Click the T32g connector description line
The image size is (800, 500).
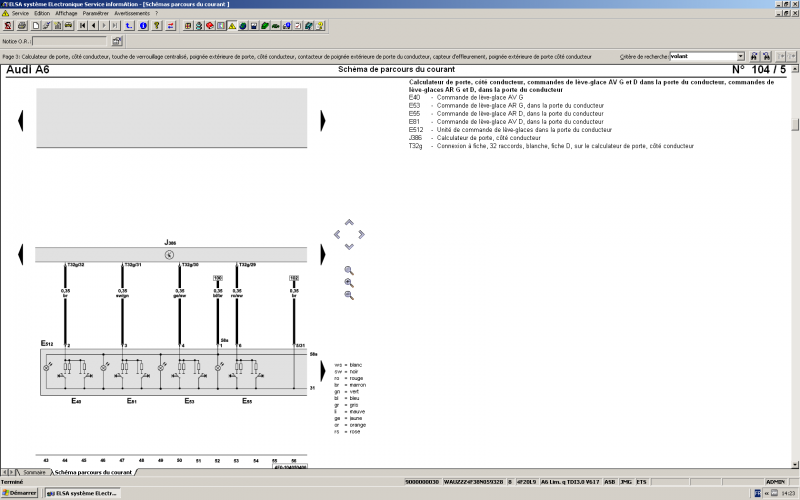tap(551, 146)
